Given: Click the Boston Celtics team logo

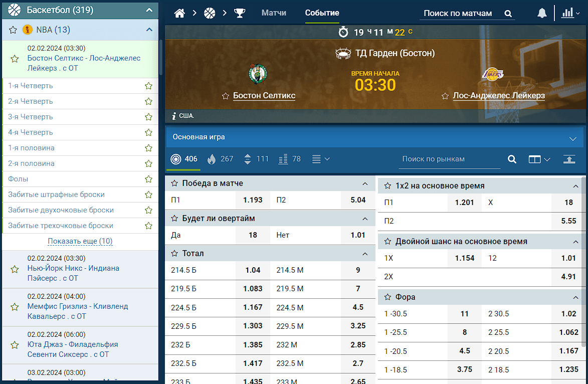Looking at the screenshot, I should [x=258, y=74].
